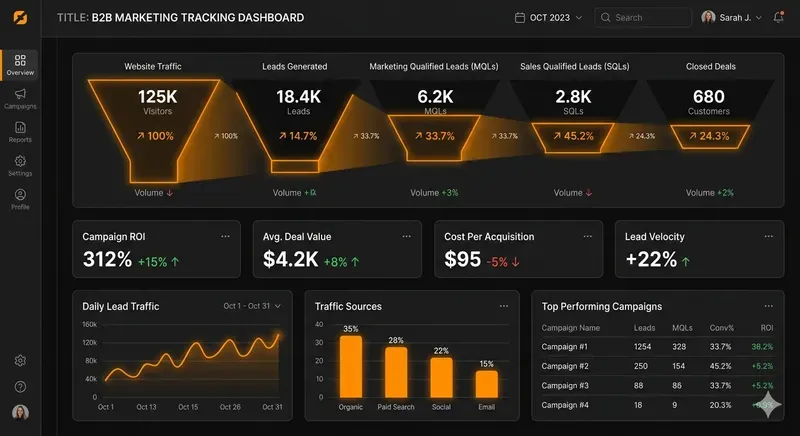The image size is (800, 436).
Task: Open Avg. Deal Value card options menu
Action: pyautogui.click(x=406, y=236)
